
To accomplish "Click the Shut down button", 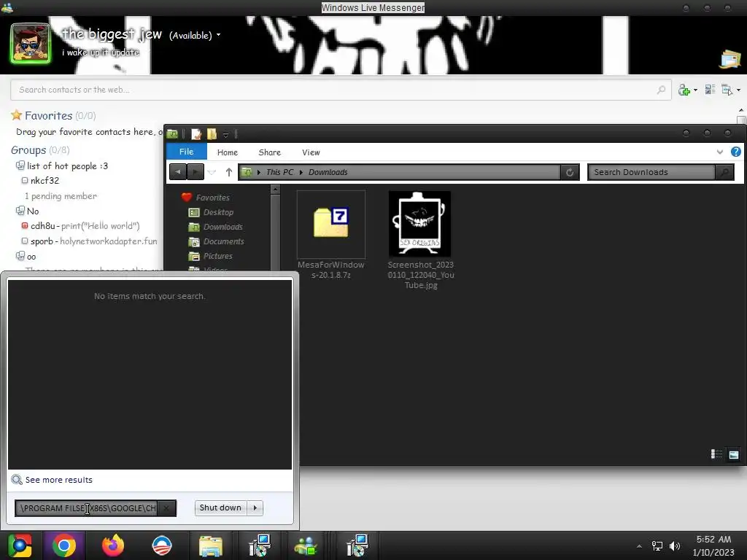I will pyautogui.click(x=220, y=507).
